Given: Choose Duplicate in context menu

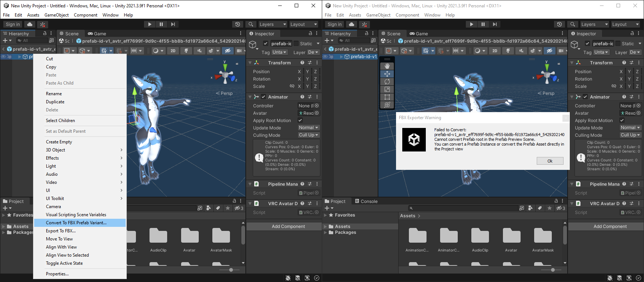Looking at the screenshot, I should pos(80,101).
